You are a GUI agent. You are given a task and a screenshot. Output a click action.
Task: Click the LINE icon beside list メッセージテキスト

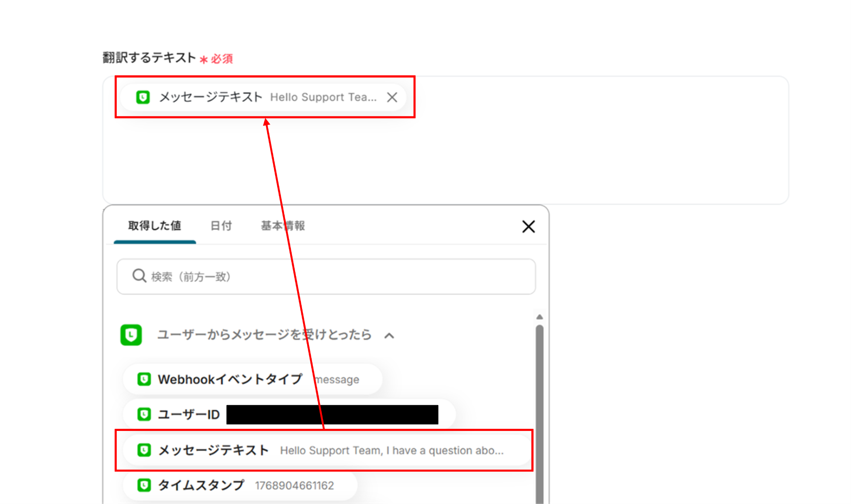pos(144,450)
